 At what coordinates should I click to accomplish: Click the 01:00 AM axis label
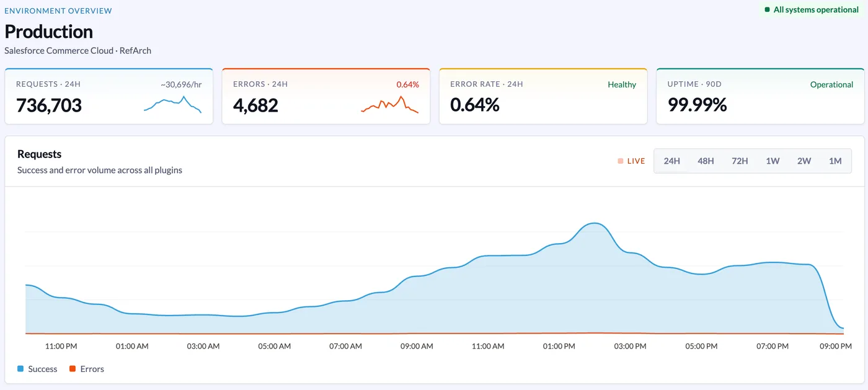(132, 346)
